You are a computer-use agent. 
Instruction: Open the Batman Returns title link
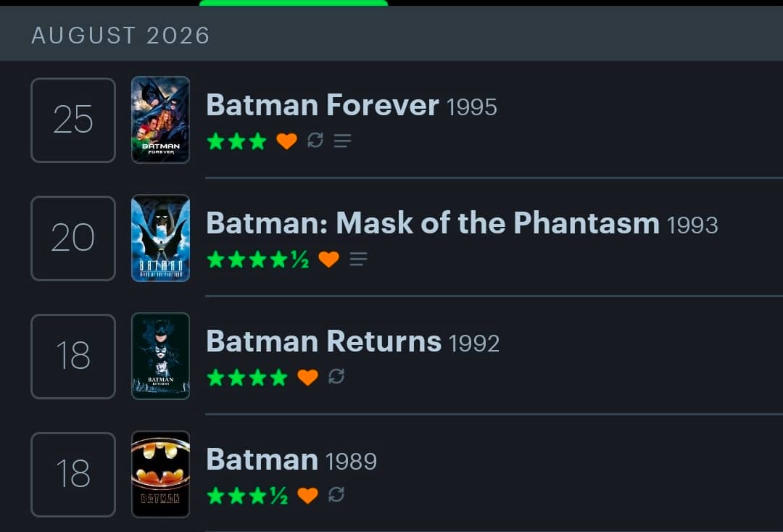coord(324,341)
